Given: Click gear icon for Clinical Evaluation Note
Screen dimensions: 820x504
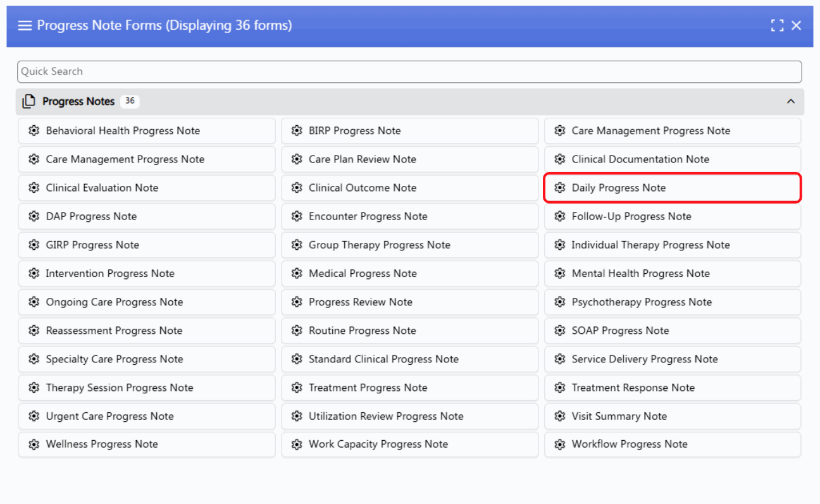Looking at the screenshot, I should point(34,188).
